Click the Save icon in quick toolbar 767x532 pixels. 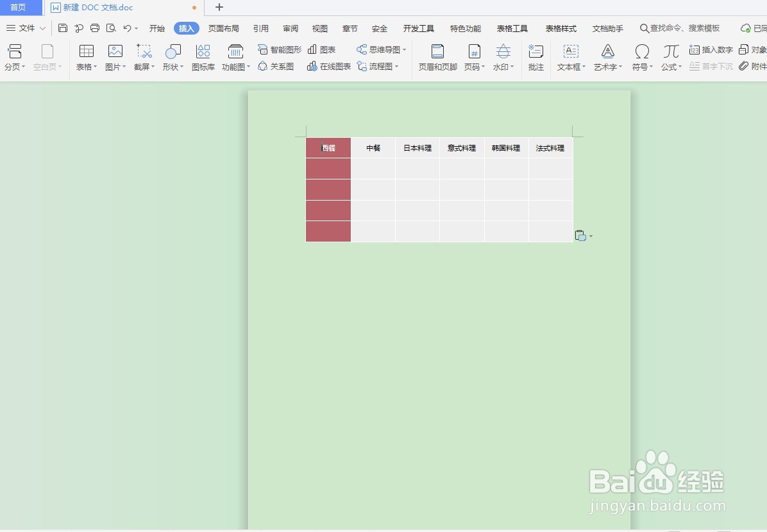click(63, 28)
